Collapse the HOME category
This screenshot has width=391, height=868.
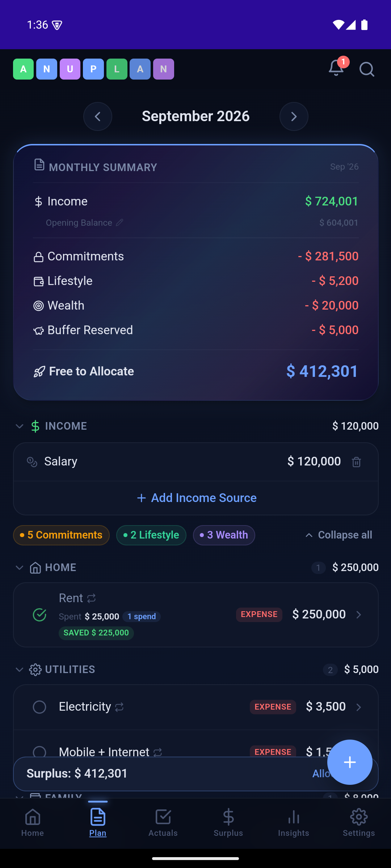(x=19, y=567)
